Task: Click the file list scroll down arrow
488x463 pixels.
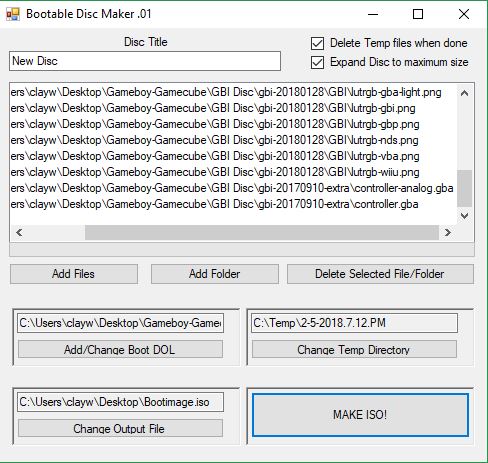Action: pyautogui.click(x=464, y=216)
